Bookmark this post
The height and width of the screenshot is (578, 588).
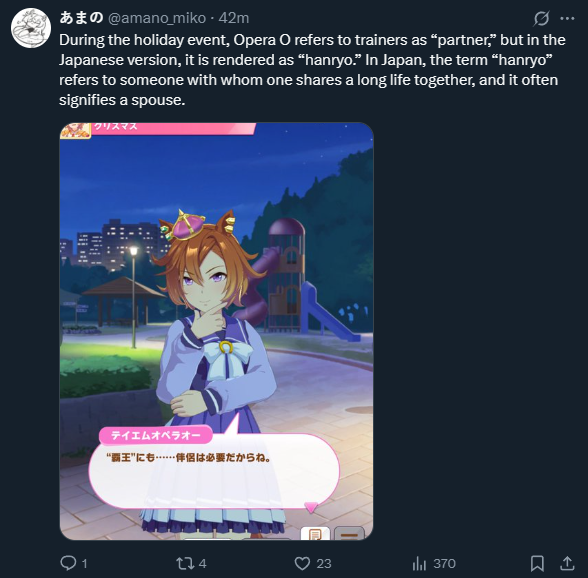pyautogui.click(x=537, y=563)
